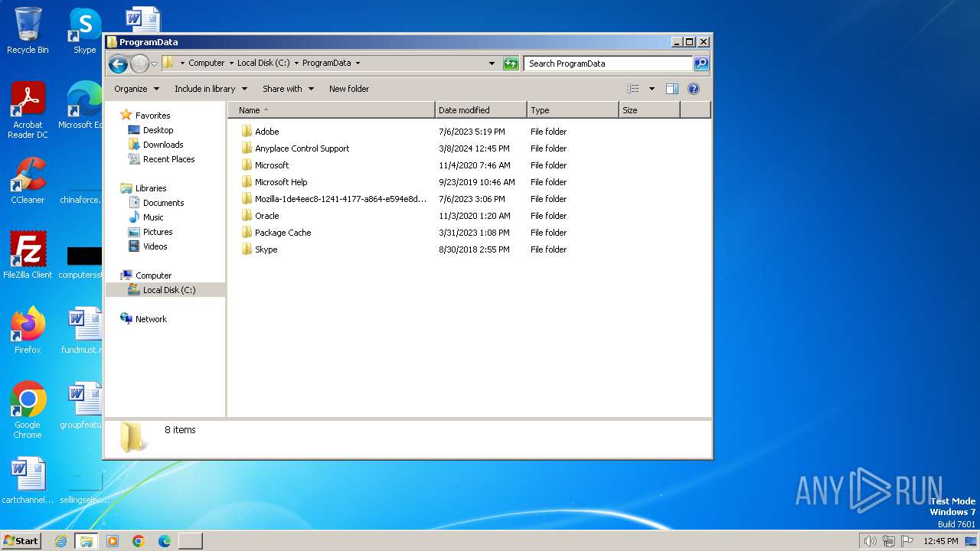
Task: Click the refresh button beside address bar
Action: click(x=511, y=64)
